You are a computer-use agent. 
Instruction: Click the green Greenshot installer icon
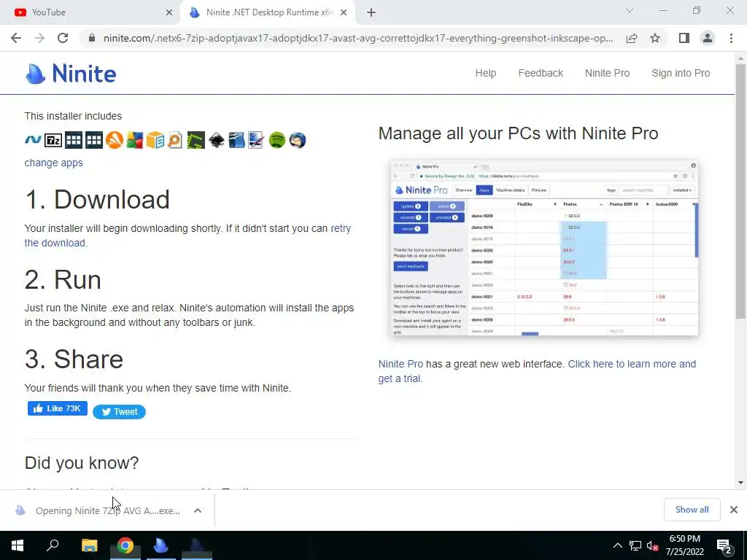pos(196,140)
